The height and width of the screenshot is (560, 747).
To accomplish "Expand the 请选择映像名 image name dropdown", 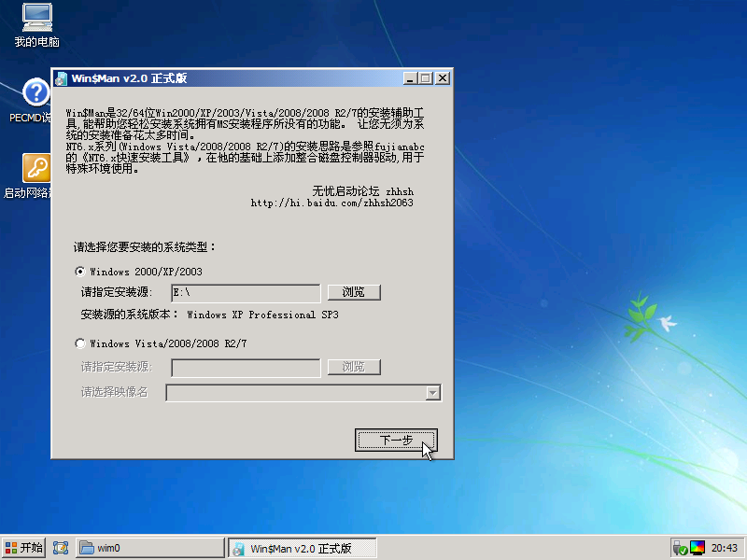I will [432, 393].
